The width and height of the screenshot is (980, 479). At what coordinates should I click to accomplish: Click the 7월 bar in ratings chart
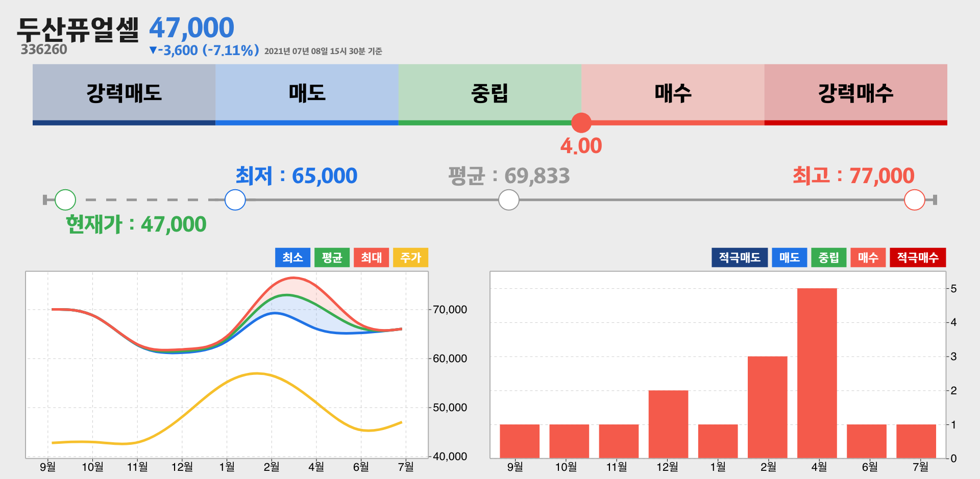point(916,441)
